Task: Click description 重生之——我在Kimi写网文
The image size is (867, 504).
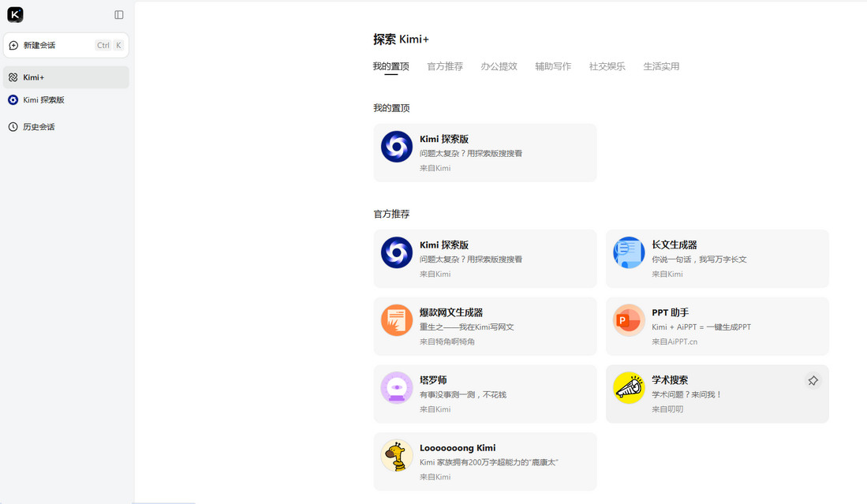Action: click(x=467, y=327)
